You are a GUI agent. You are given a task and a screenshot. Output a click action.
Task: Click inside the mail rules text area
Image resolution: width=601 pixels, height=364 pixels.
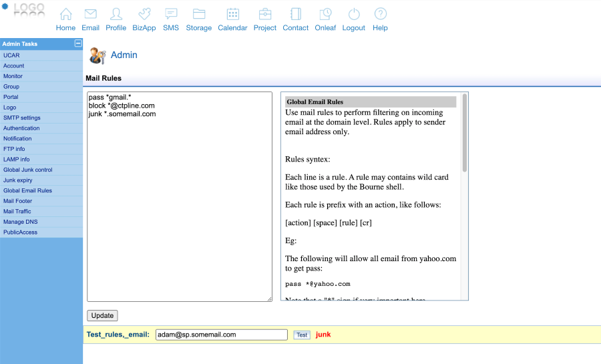click(x=179, y=200)
